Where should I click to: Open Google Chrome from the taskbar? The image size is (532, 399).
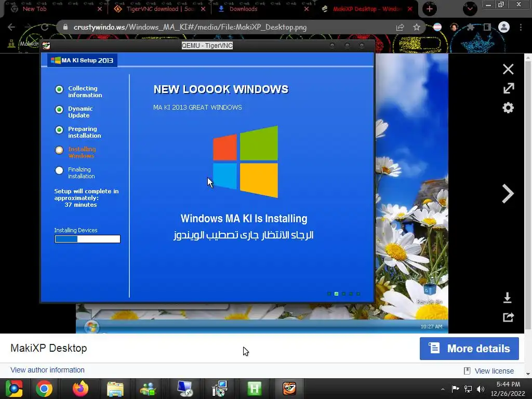pyautogui.click(x=44, y=389)
